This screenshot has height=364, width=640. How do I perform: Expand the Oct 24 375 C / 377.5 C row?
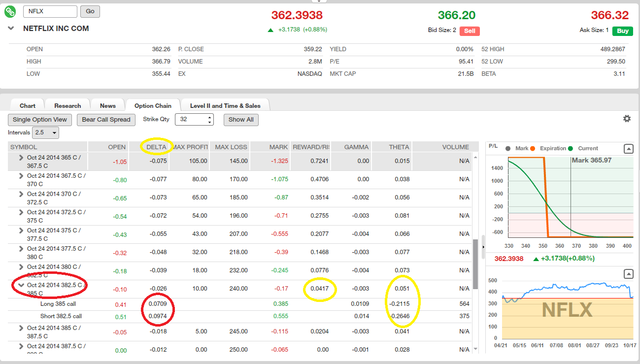click(x=21, y=230)
